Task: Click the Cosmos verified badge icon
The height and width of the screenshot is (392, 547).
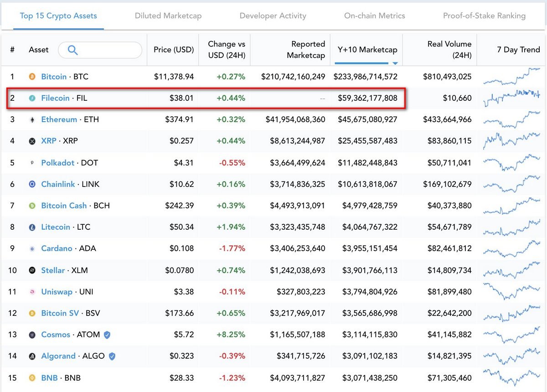Action: pos(107,335)
